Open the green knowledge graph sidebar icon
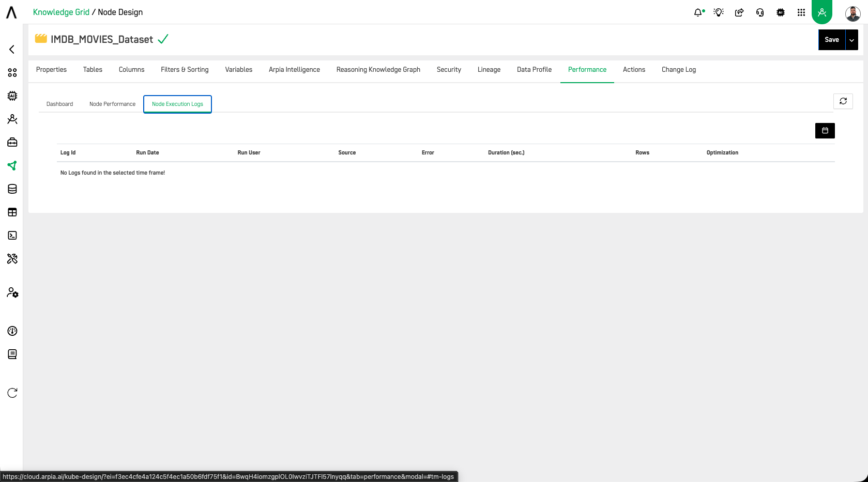 [12, 166]
